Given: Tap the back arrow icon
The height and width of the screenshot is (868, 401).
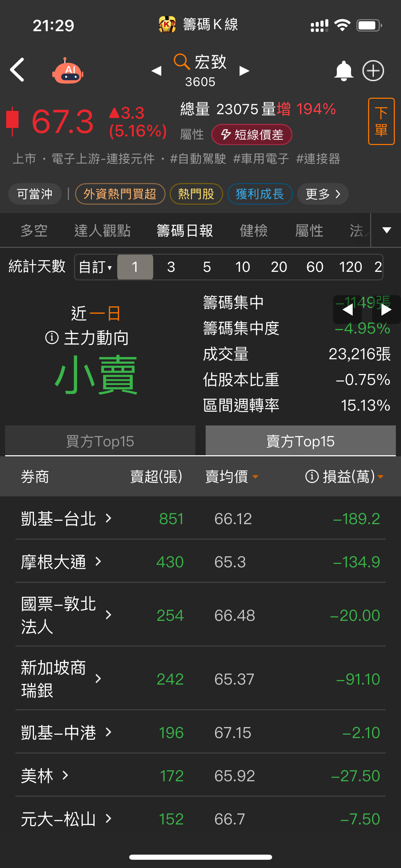Looking at the screenshot, I should 17,70.
